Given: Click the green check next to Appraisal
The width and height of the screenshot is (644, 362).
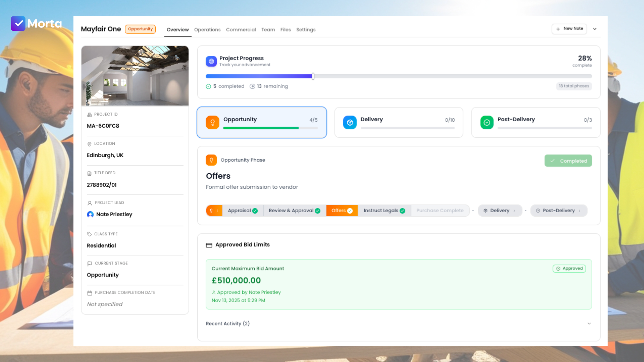Looking at the screenshot, I should [255, 211].
